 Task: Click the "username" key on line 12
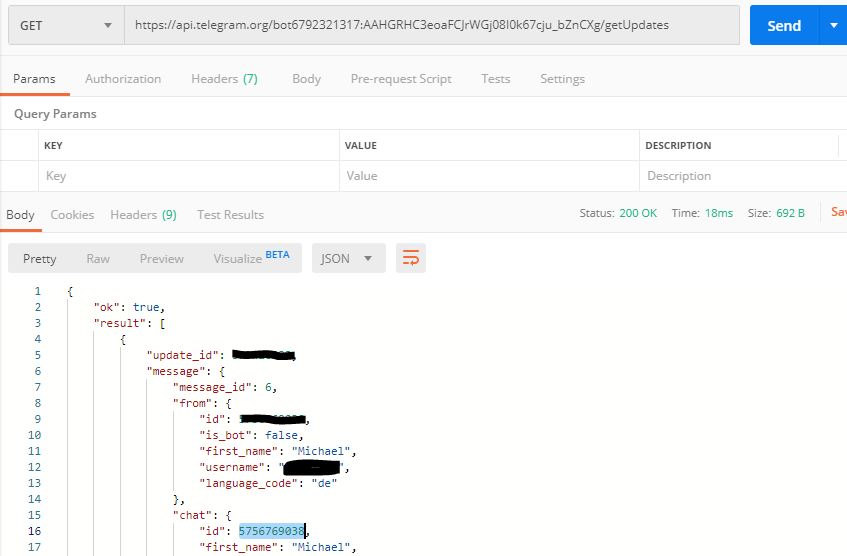[x=232, y=467]
